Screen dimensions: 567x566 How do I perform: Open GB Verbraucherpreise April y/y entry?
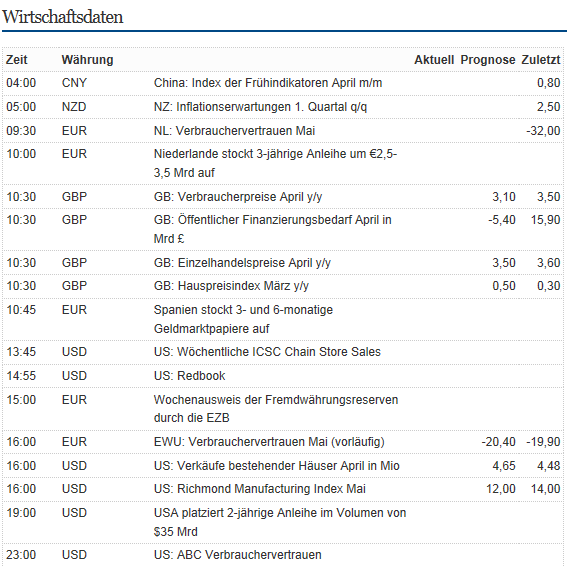[238, 197]
